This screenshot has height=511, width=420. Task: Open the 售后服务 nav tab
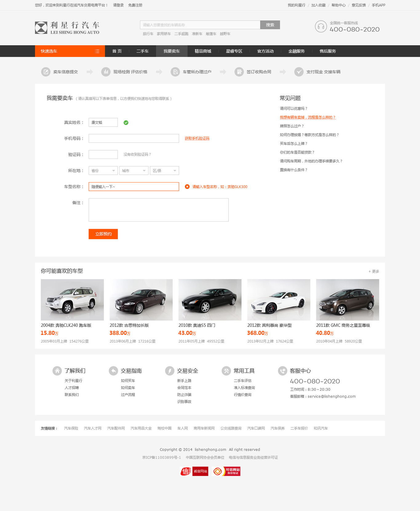pos(328,51)
